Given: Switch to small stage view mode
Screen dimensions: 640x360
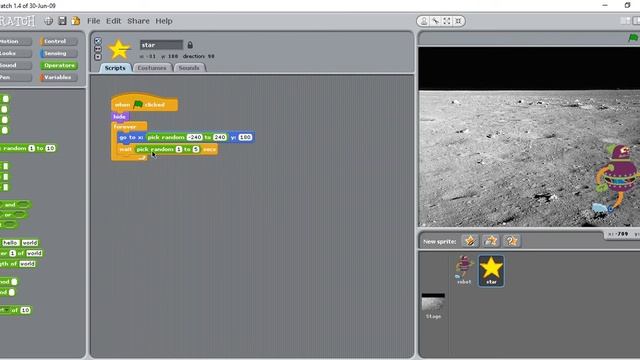Looking at the screenshot, I should [x=625, y=21].
